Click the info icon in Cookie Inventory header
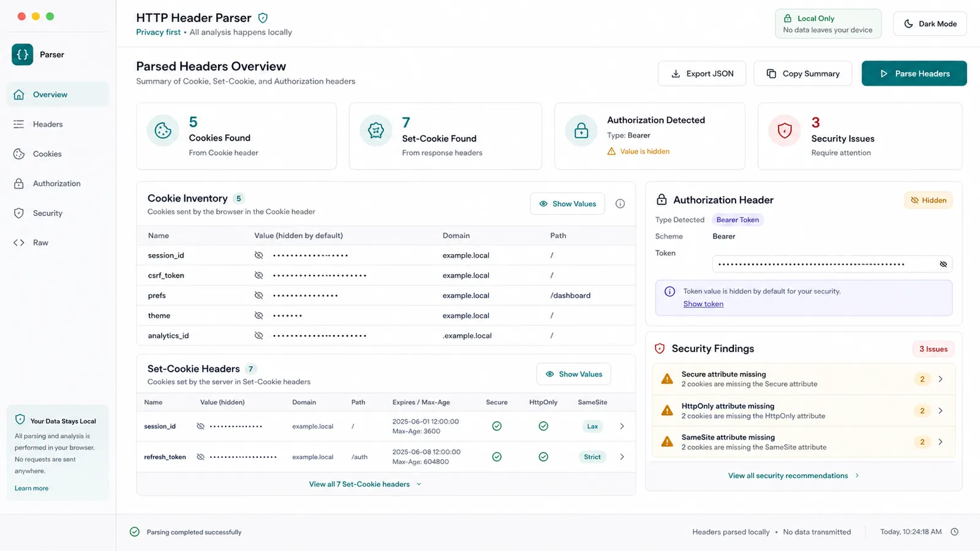 click(x=620, y=204)
